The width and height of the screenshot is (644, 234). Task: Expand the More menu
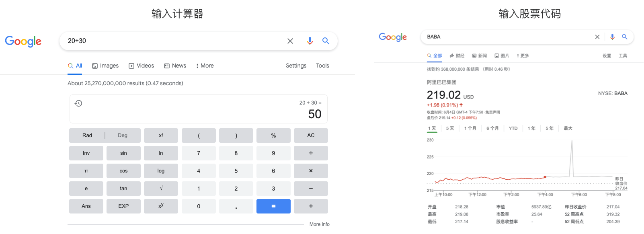(x=205, y=66)
